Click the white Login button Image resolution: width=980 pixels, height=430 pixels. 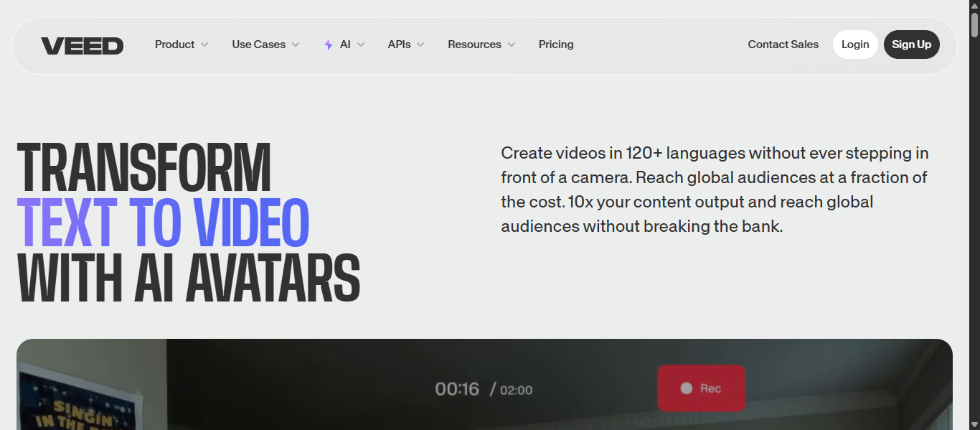click(855, 45)
